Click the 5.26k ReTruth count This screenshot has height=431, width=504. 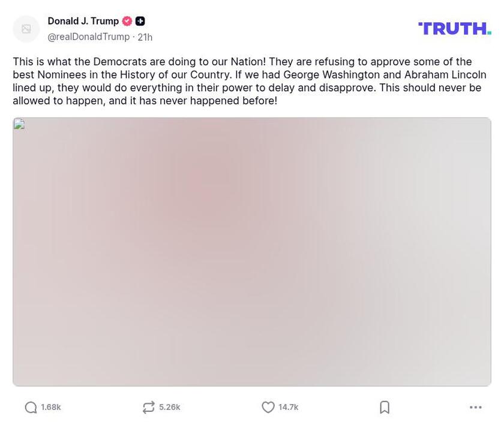click(x=169, y=406)
